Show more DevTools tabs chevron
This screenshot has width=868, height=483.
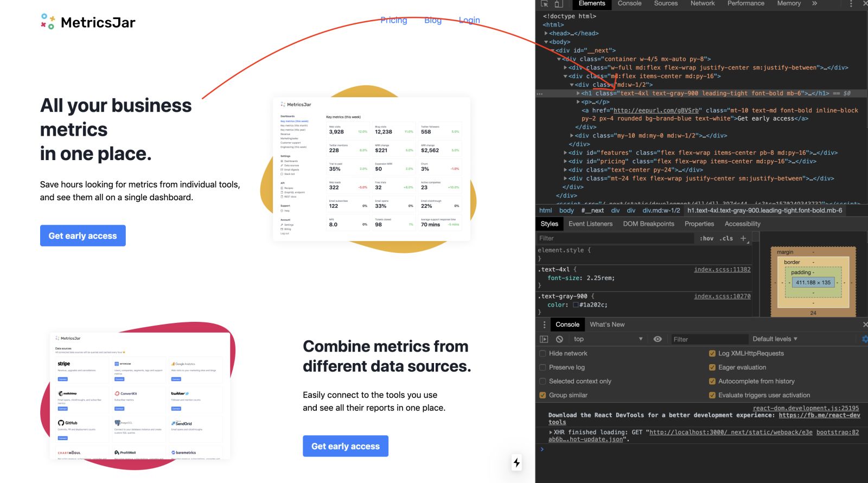pyautogui.click(x=814, y=3)
